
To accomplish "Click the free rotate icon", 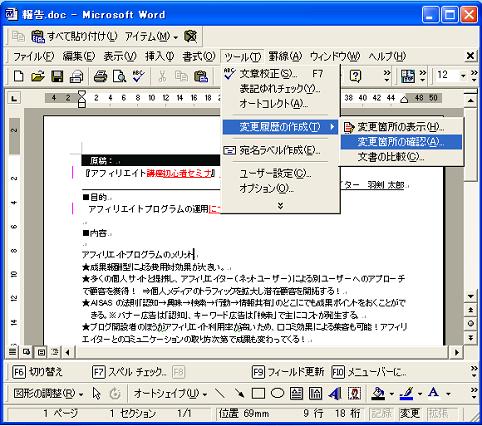I will click(115, 393).
